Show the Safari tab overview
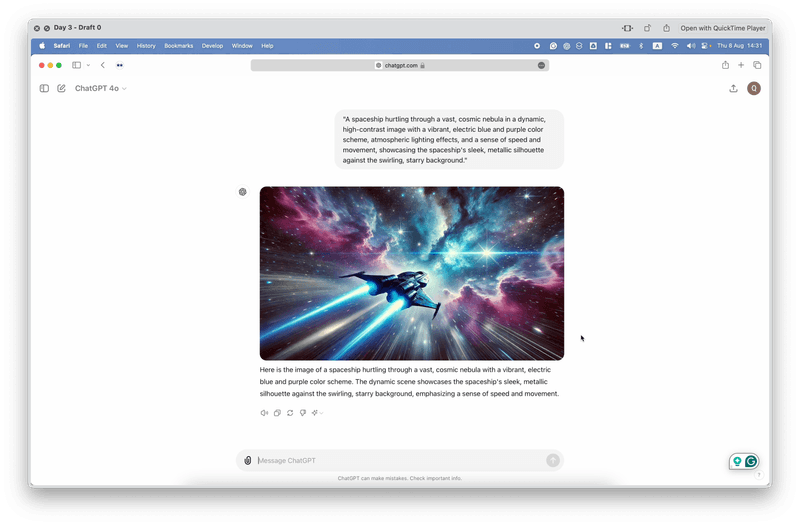800x525 pixels. pyautogui.click(x=757, y=65)
